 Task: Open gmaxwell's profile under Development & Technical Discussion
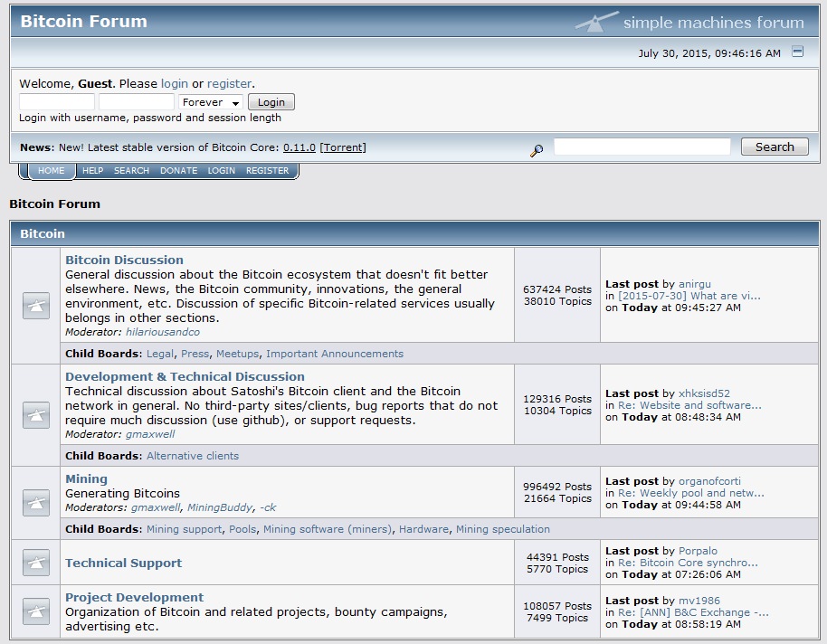(x=150, y=434)
